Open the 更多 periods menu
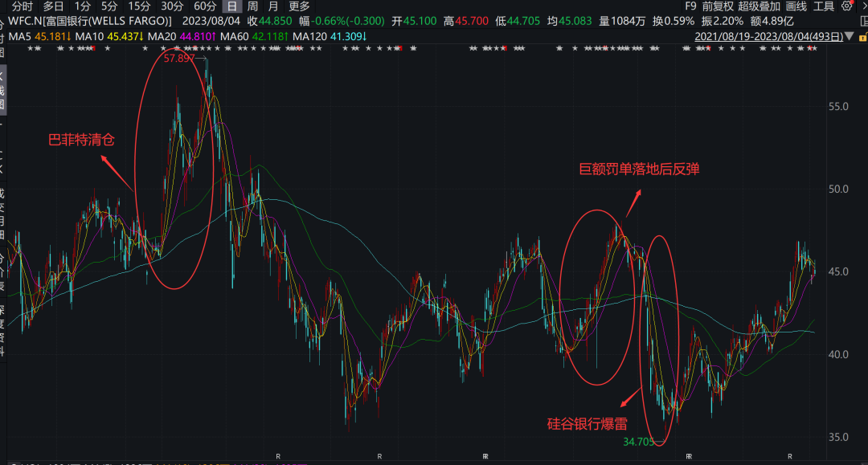 click(x=300, y=6)
